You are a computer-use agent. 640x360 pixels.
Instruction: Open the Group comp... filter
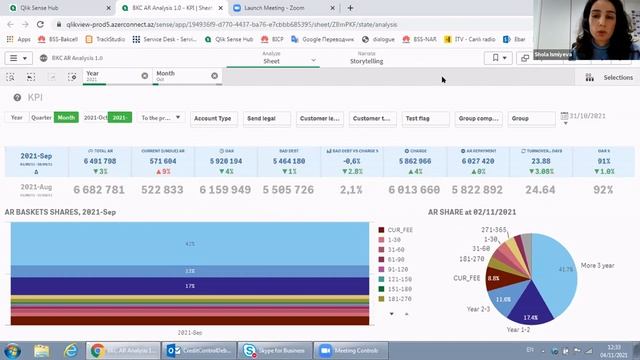tap(478, 118)
